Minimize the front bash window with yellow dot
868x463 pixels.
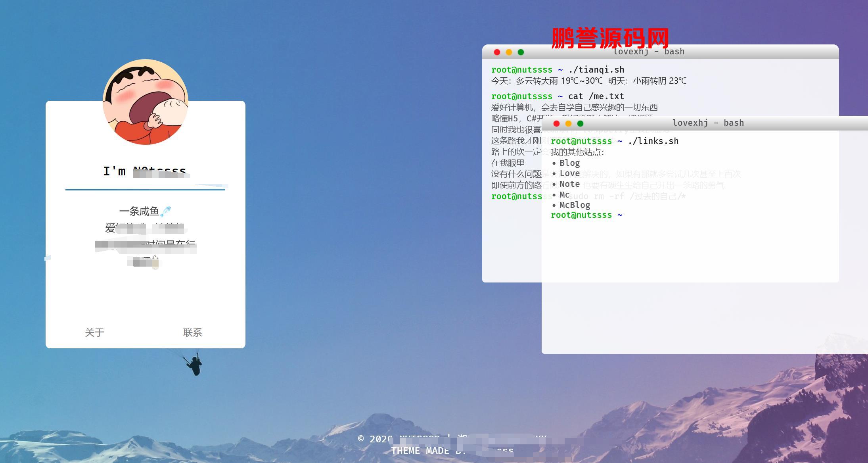tap(568, 123)
